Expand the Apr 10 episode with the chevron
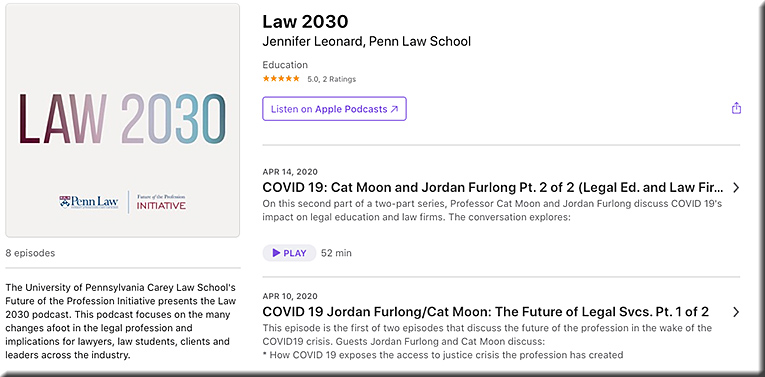Viewport: 765px width, 377px height. pos(736,312)
